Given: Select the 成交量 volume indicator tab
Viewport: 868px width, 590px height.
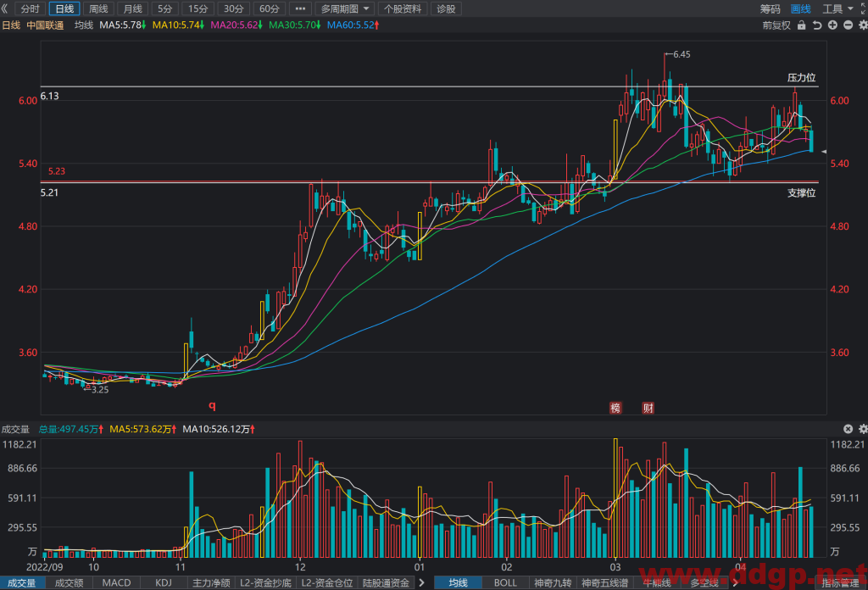Looking at the screenshot, I should coord(21,583).
